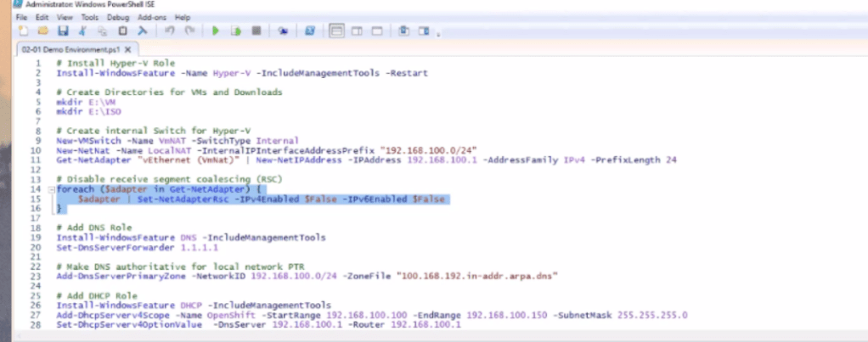This screenshot has width=868, height=342.
Task: Click the toolbar overflow options arrow
Action: 438,35
